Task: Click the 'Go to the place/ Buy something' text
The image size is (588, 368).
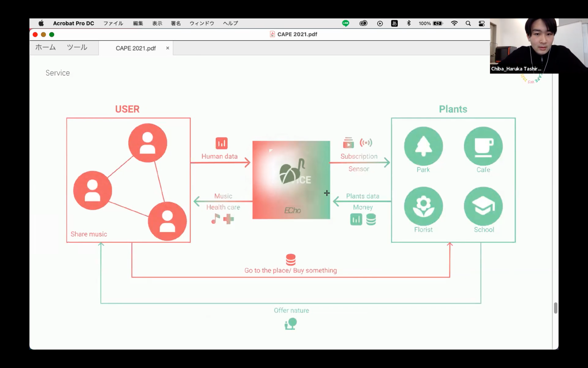Action: pyautogui.click(x=291, y=271)
